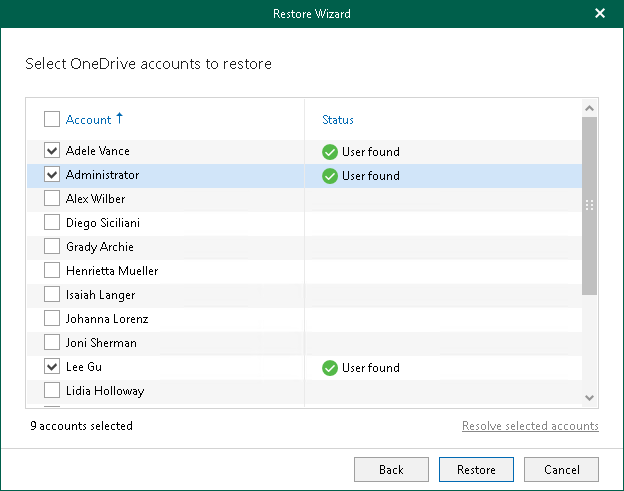Click the scrollbar up arrow
The height and width of the screenshot is (491, 624).
point(589,108)
